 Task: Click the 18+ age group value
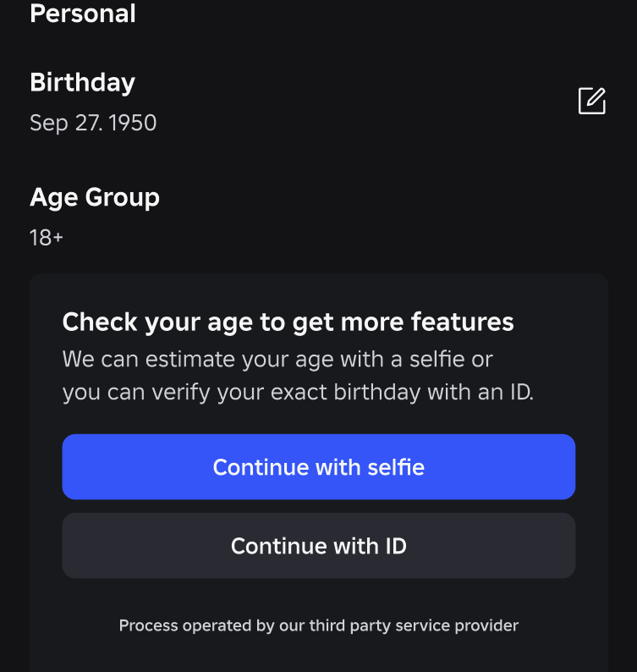click(x=47, y=238)
